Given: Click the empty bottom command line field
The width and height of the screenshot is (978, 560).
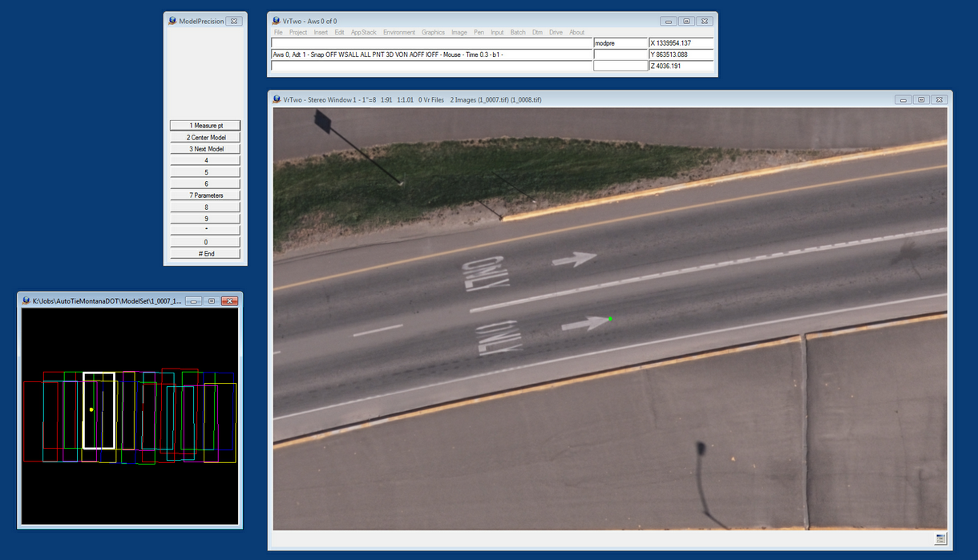Looking at the screenshot, I should click(x=432, y=66).
